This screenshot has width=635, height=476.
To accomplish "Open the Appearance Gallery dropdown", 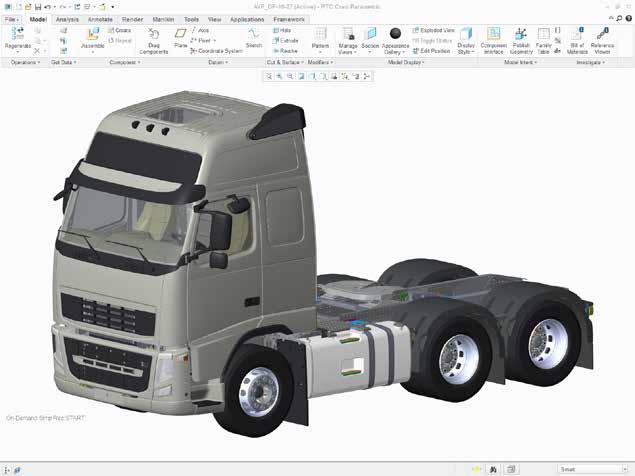I will pyautogui.click(x=395, y=49).
